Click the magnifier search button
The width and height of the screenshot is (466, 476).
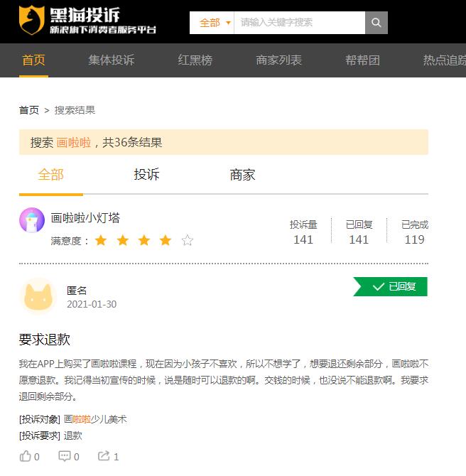(376, 23)
